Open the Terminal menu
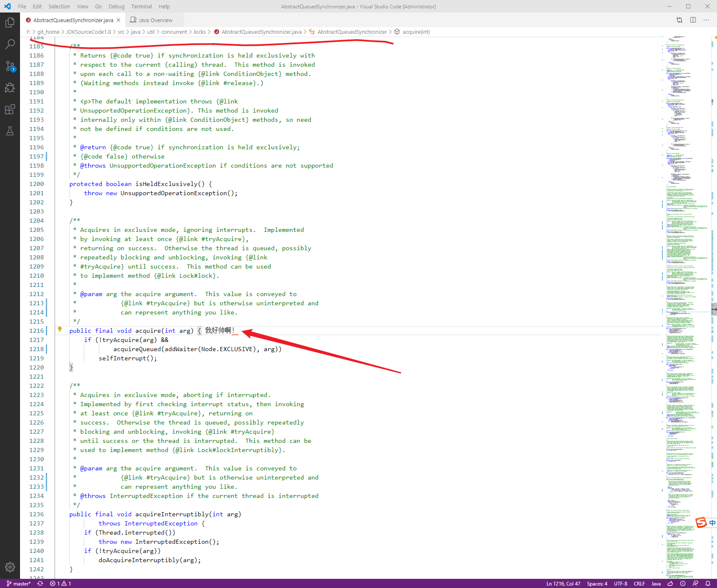The image size is (717, 588). click(x=142, y=6)
